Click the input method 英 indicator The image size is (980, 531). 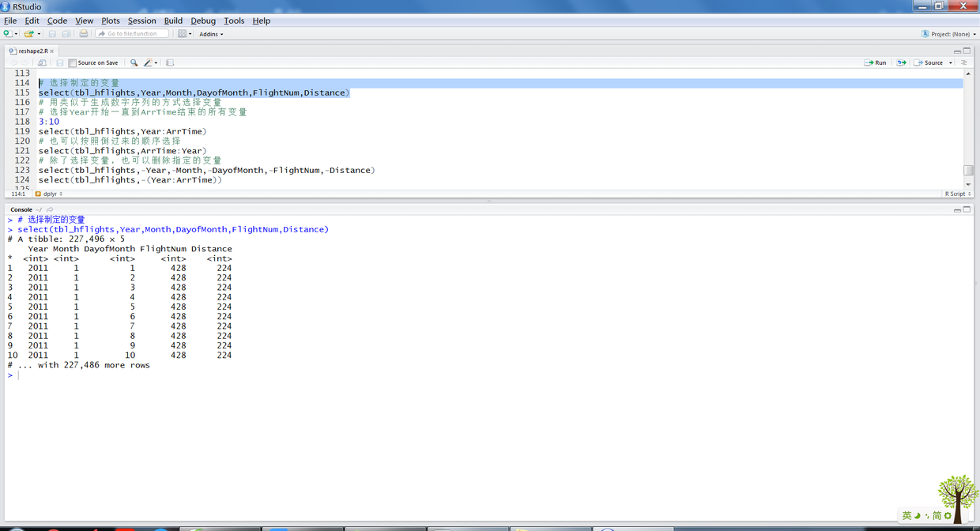click(906, 515)
